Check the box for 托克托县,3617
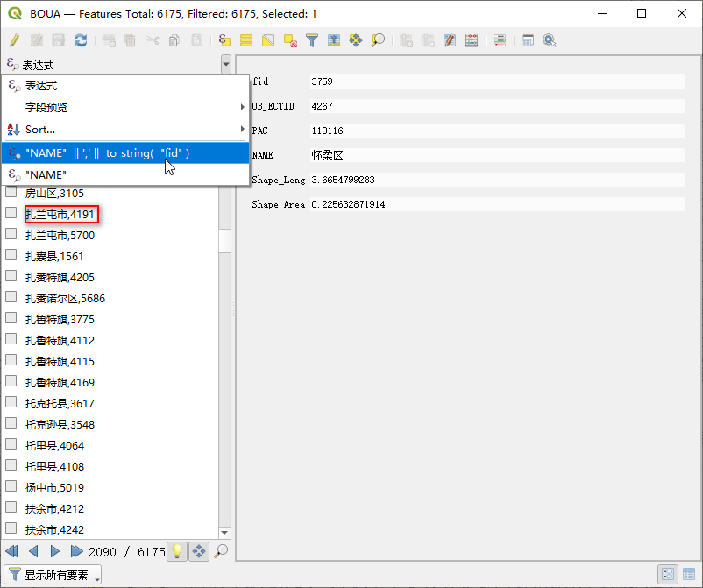The height and width of the screenshot is (588, 703). [11, 402]
